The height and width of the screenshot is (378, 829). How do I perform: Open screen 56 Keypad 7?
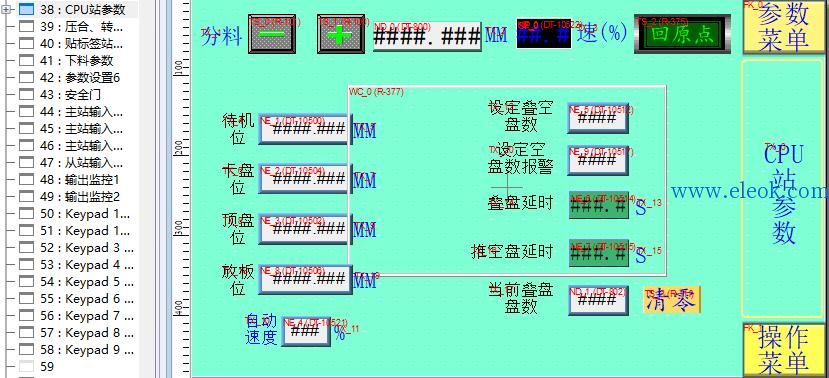tap(87, 316)
